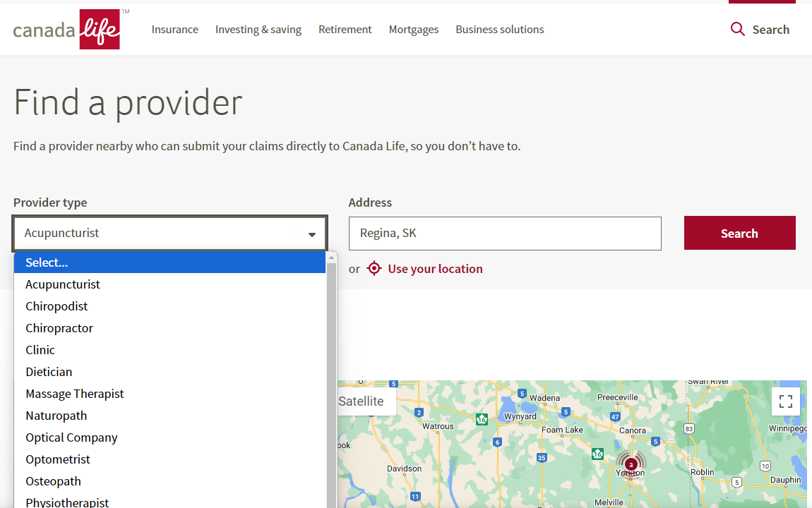Click the Canada Life logo
The image size is (812, 508).
coord(68,29)
